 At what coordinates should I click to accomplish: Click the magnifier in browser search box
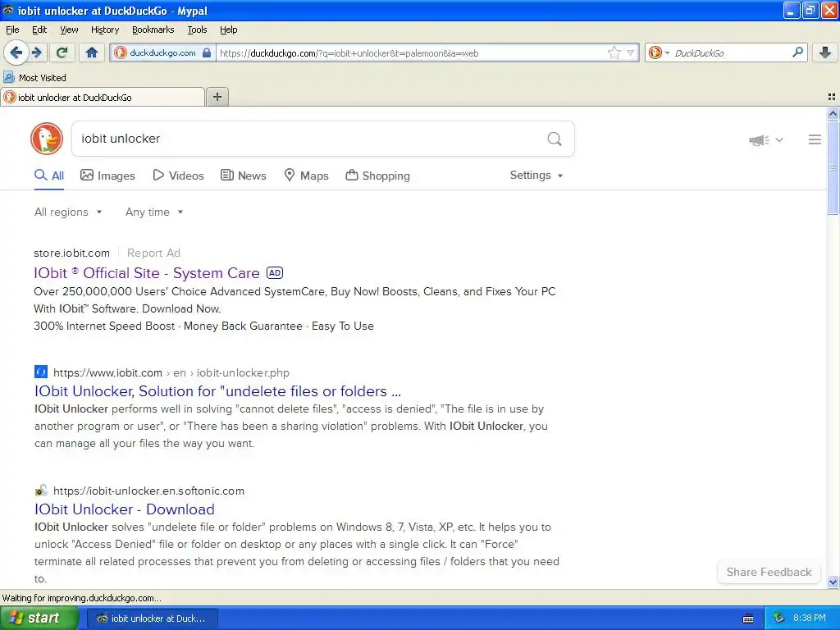pos(797,52)
